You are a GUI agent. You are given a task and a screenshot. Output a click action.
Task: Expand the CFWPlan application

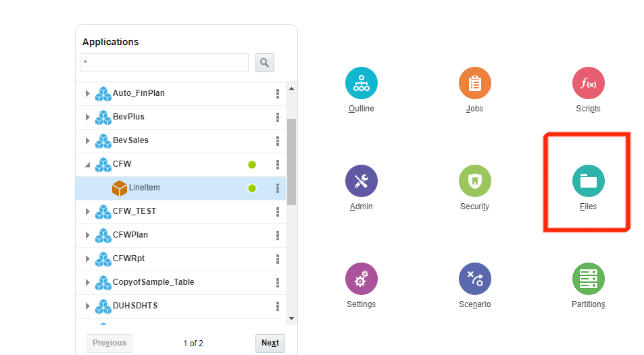(x=87, y=236)
